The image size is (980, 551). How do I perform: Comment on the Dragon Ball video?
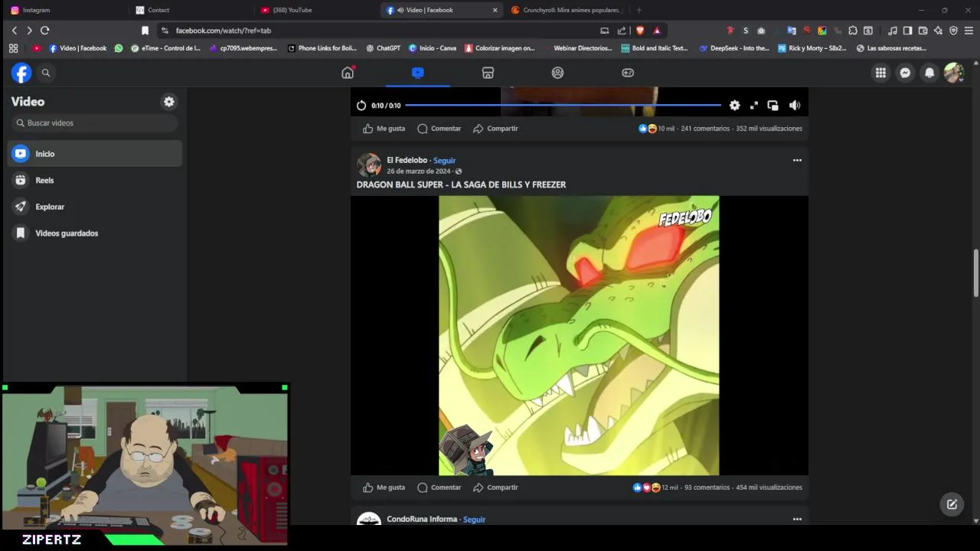(x=439, y=487)
